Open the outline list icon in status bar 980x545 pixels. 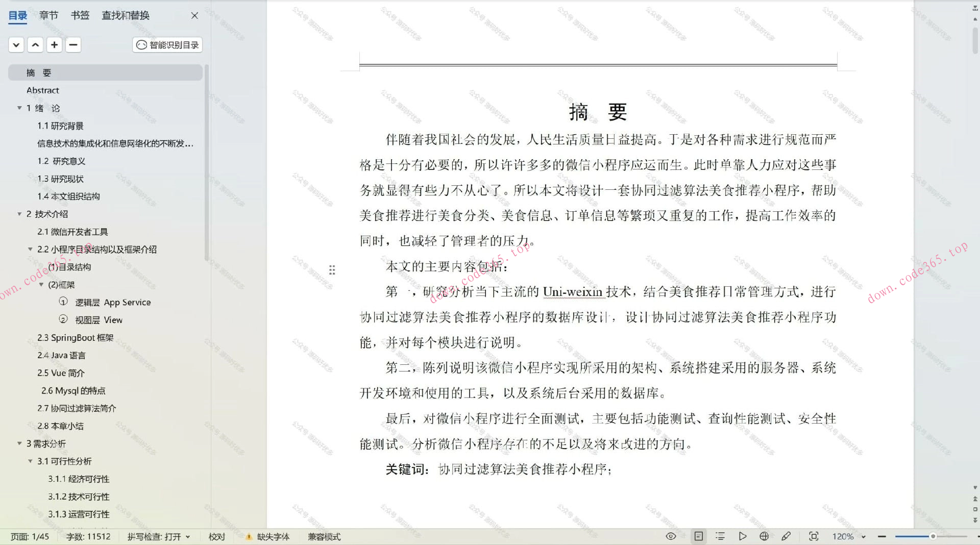point(720,536)
